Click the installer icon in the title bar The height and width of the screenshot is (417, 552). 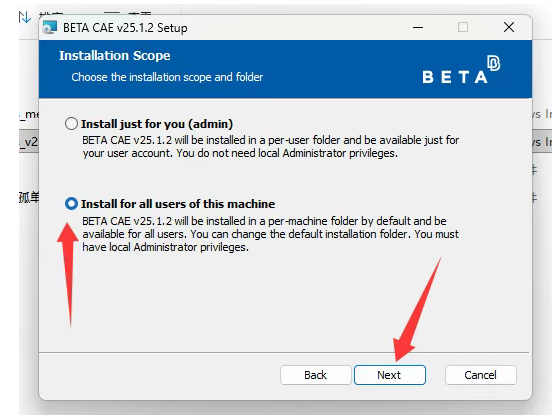[x=50, y=27]
